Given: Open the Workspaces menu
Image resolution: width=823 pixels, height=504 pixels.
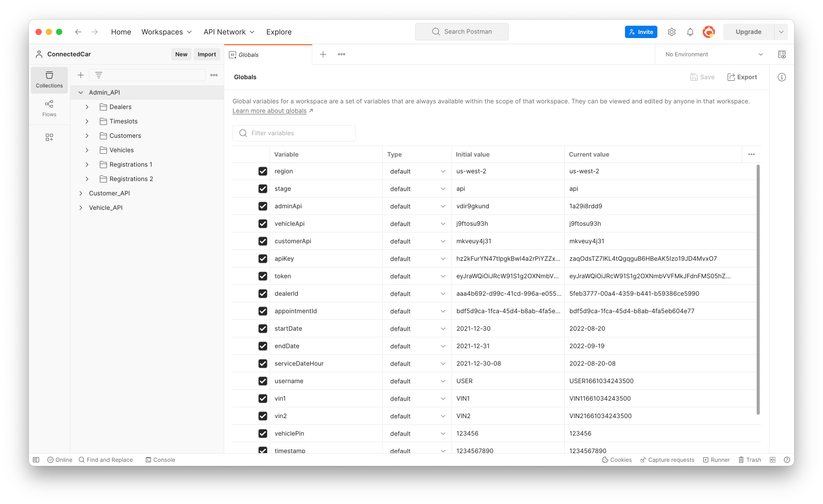Looking at the screenshot, I should pos(167,32).
